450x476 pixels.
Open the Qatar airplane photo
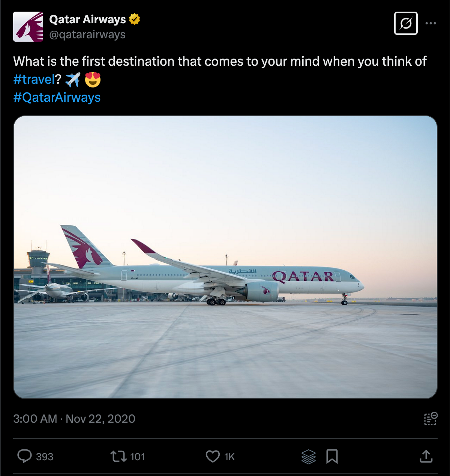point(225,257)
